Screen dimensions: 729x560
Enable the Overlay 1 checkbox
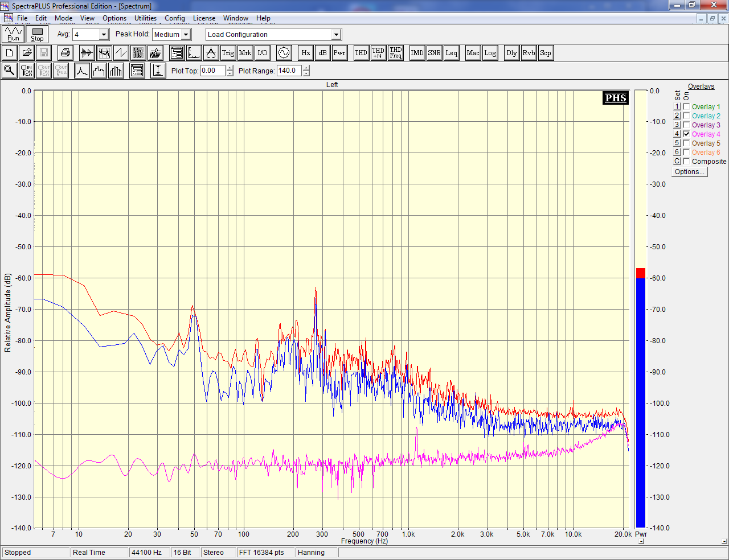(x=686, y=106)
